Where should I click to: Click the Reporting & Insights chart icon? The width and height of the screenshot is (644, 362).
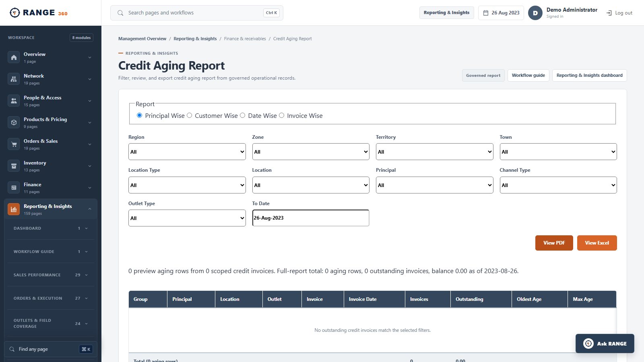click(x=14, y=209)
